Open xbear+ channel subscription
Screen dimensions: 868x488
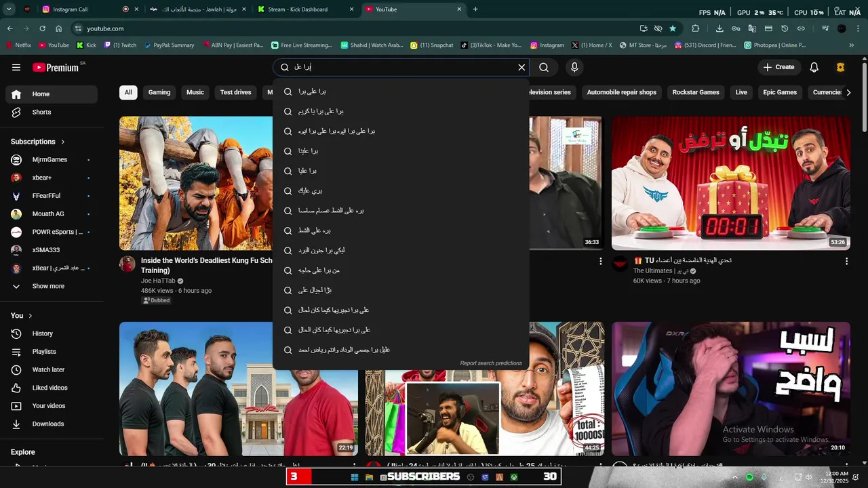tap(52, 178)
